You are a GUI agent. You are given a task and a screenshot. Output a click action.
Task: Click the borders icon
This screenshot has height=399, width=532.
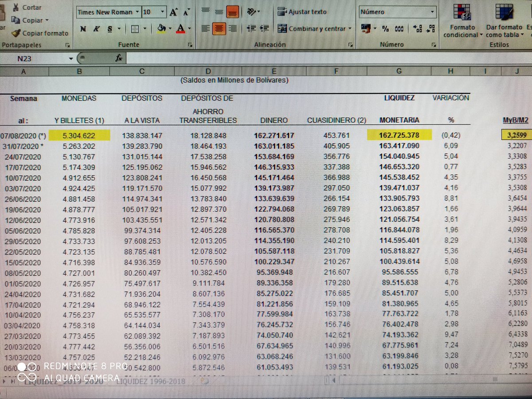pos(135,29)
